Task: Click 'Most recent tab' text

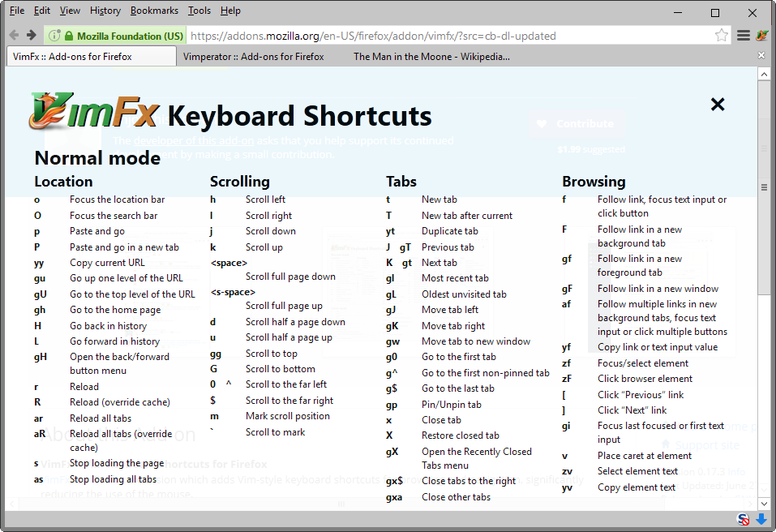Action: (x=455, y=278)
